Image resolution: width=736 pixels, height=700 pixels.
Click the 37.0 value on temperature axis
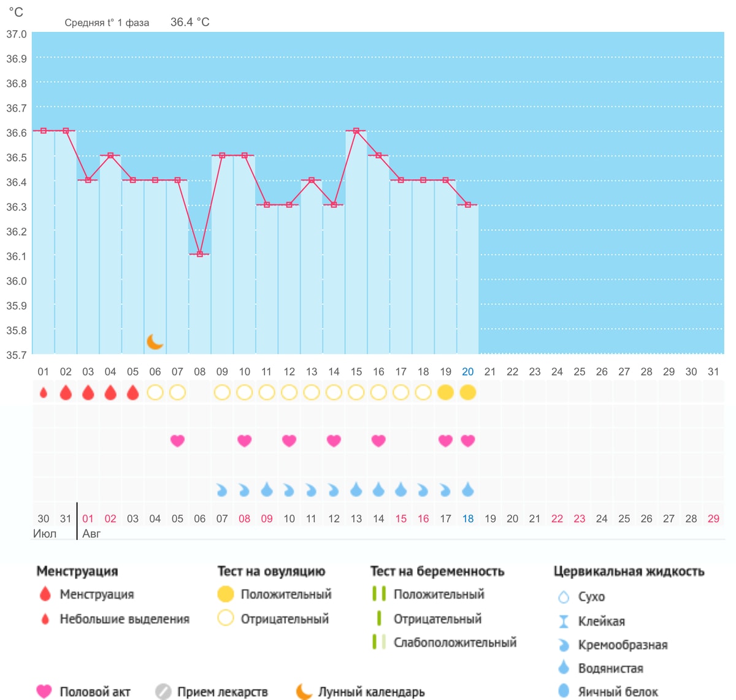[x=17, y=34]
